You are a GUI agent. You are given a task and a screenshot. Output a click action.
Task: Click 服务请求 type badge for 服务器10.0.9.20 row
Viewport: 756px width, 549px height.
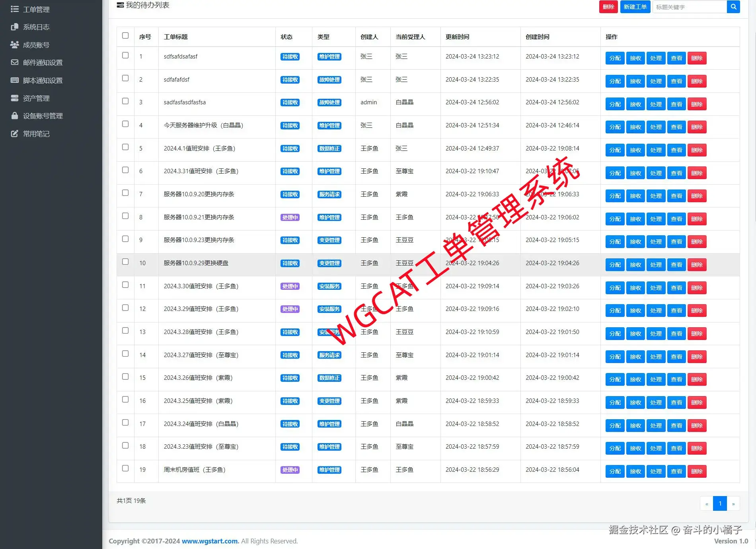click(329, 194)
